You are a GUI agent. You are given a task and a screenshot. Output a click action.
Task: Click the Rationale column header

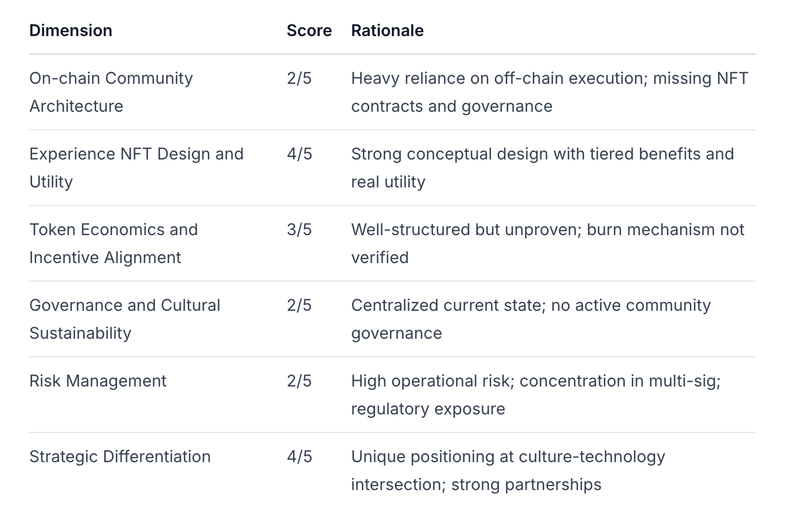tap(387, 30)
